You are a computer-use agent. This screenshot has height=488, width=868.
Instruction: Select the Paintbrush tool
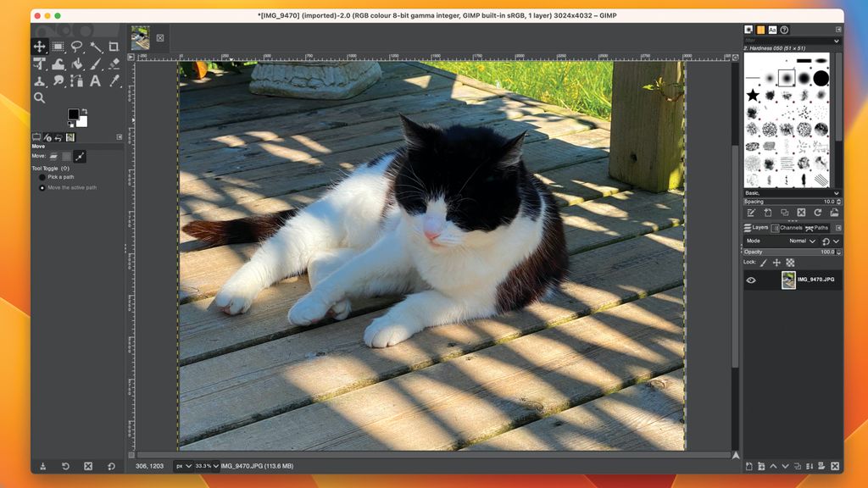(96, 64)
